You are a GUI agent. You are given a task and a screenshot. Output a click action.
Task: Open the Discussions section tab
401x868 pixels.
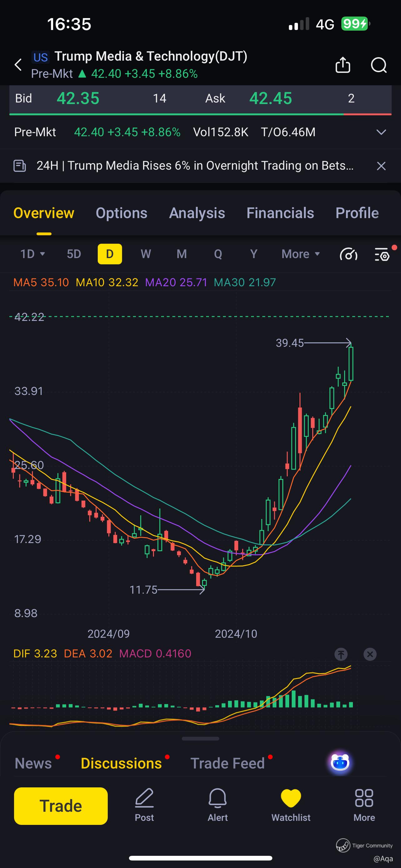coord(121,763)
